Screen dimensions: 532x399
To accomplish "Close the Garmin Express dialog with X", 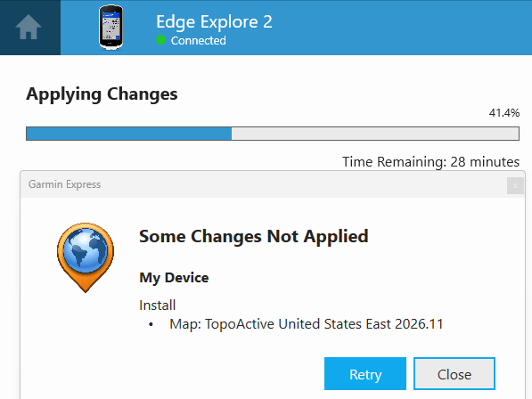I will (x=515, y=186).
